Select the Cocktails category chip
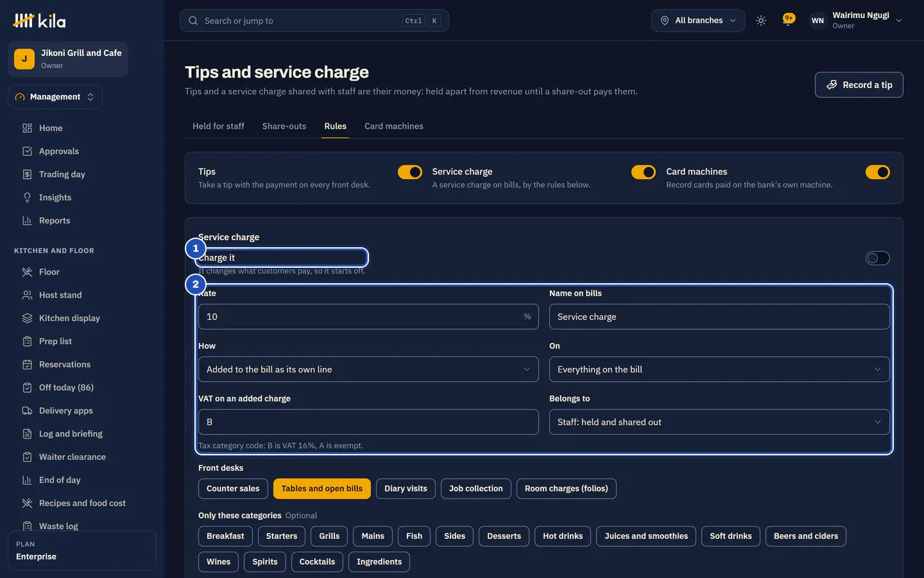 click(x=317, y=562)
